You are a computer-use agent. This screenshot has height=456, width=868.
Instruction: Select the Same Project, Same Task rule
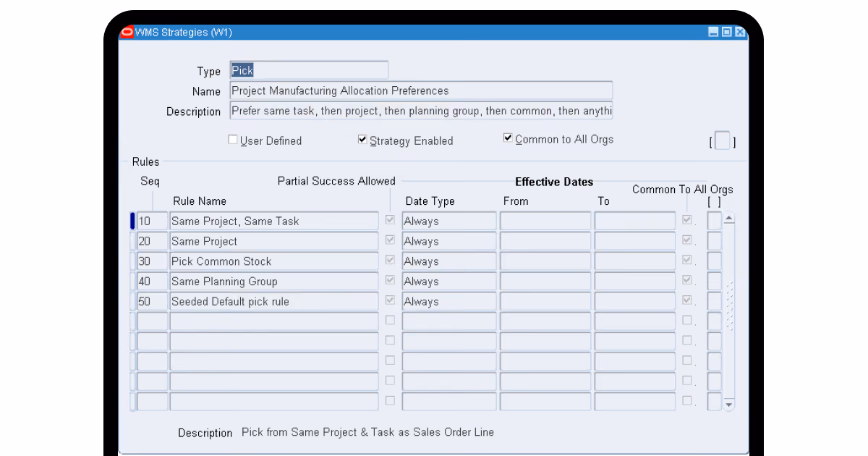click(x=273, y=221)
